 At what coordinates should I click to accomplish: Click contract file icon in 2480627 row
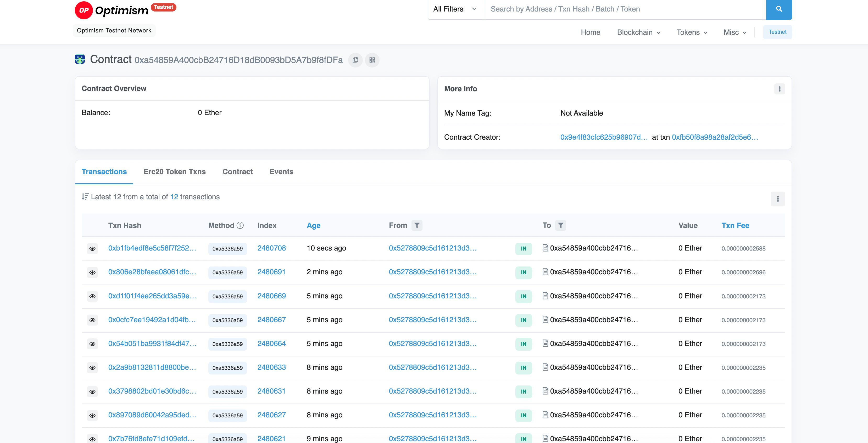pyautogui.click(x=545, y=415)
